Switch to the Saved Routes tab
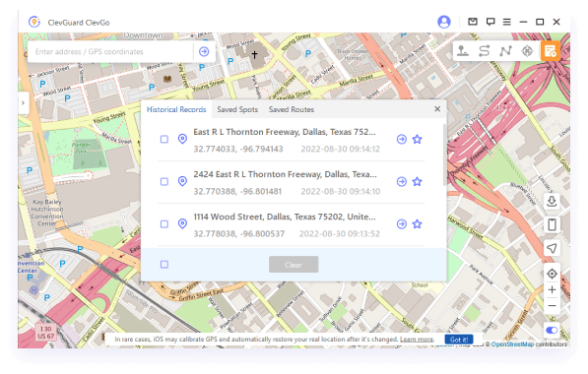Screen dimensions: 588x374 pos(292,109)
